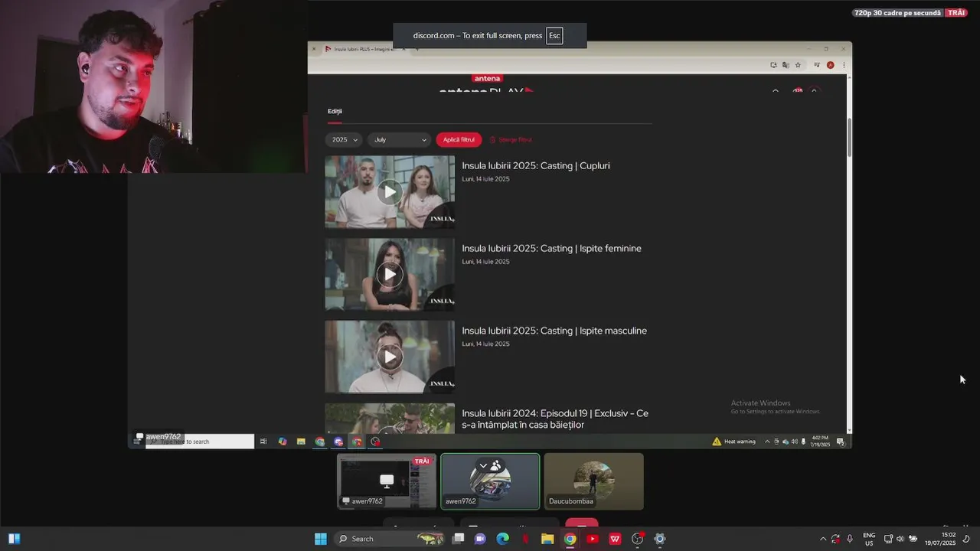Play the Casting Ispite masculine thumbnail
980x551 pixels.
tap(390, 357)
